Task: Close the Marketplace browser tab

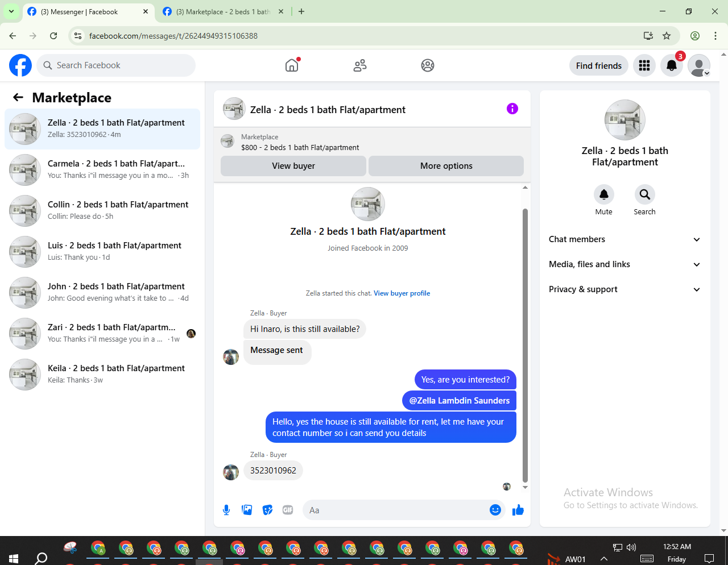Action: (x=281, y=11)
